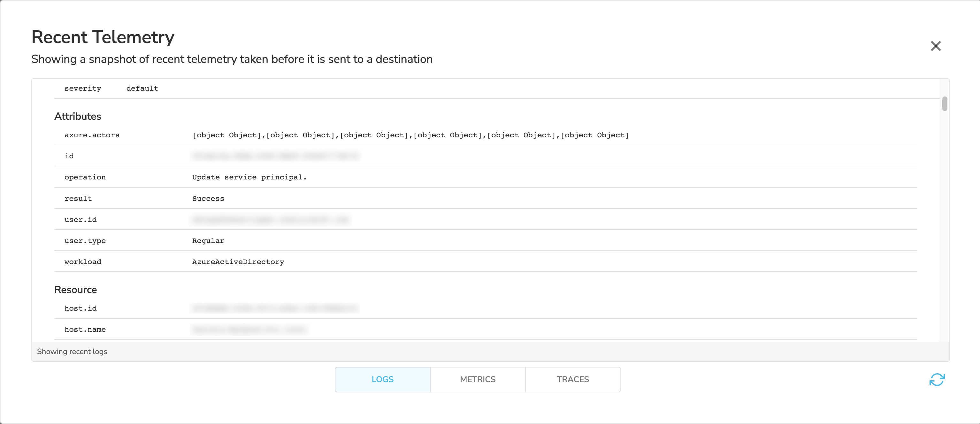Image resolution: width=980 pixels, height=424 pixels.
Task: Click the 'Regular' user type value
Action: [208, 241]
